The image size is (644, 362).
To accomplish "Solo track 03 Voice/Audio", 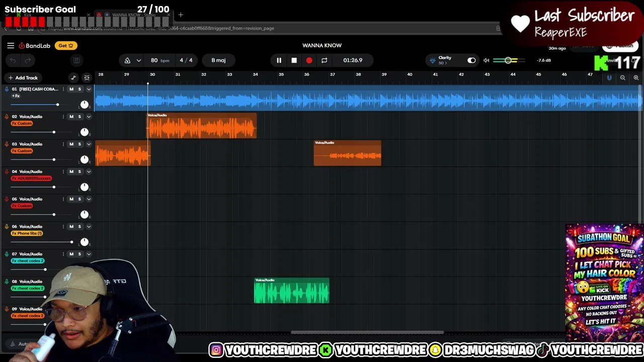I will pyautogui.click(x=79, y=144).
